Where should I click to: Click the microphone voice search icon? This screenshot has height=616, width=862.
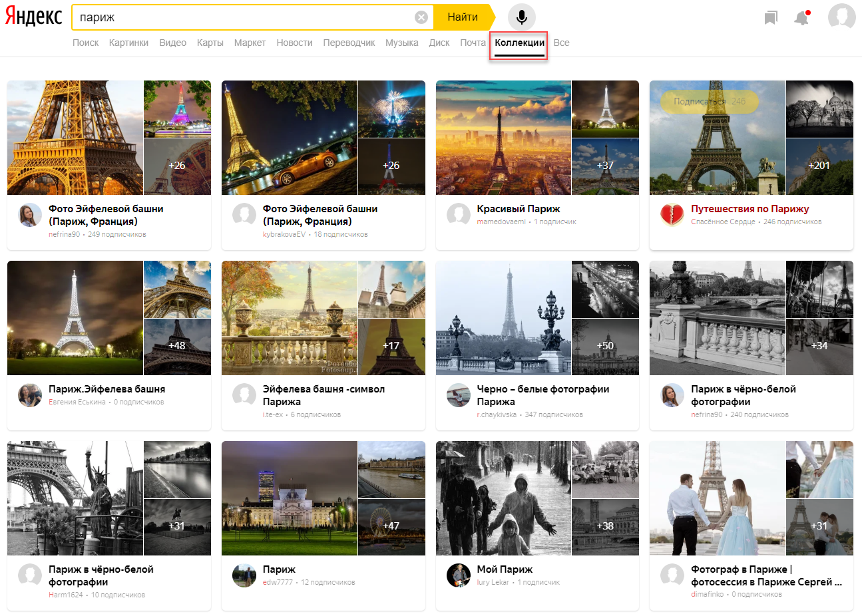[x=521, y=17]
